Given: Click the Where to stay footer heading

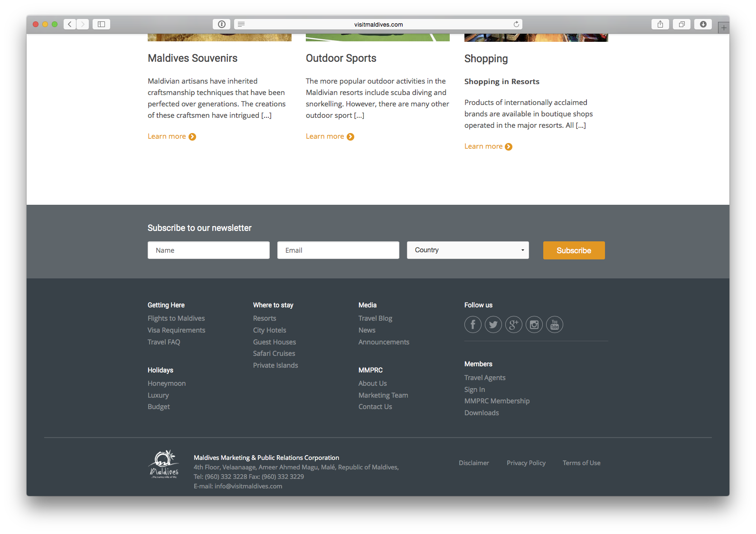Looking at the screenshot, I should (273, 305).
